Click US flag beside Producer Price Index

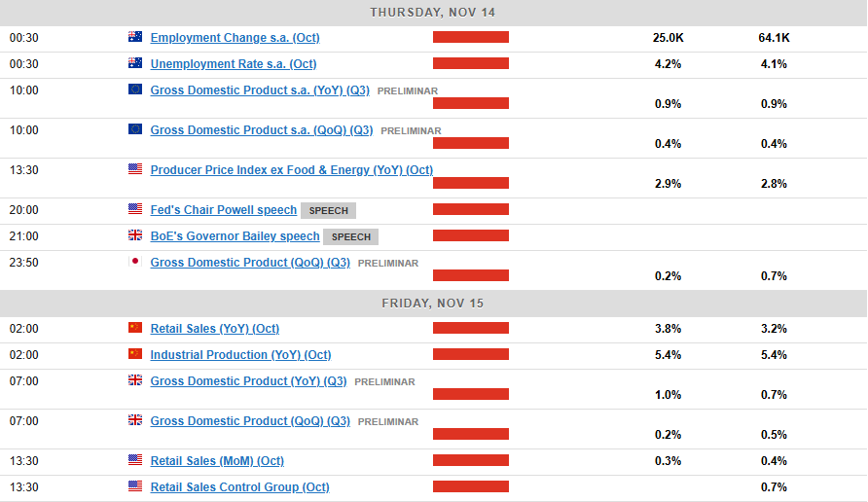click(135, 169)
